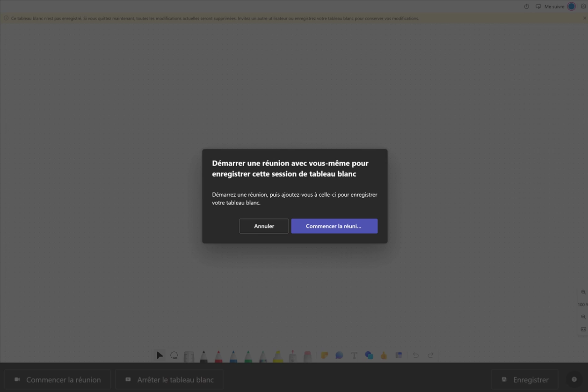Pick the red pen color

(218, 355)
